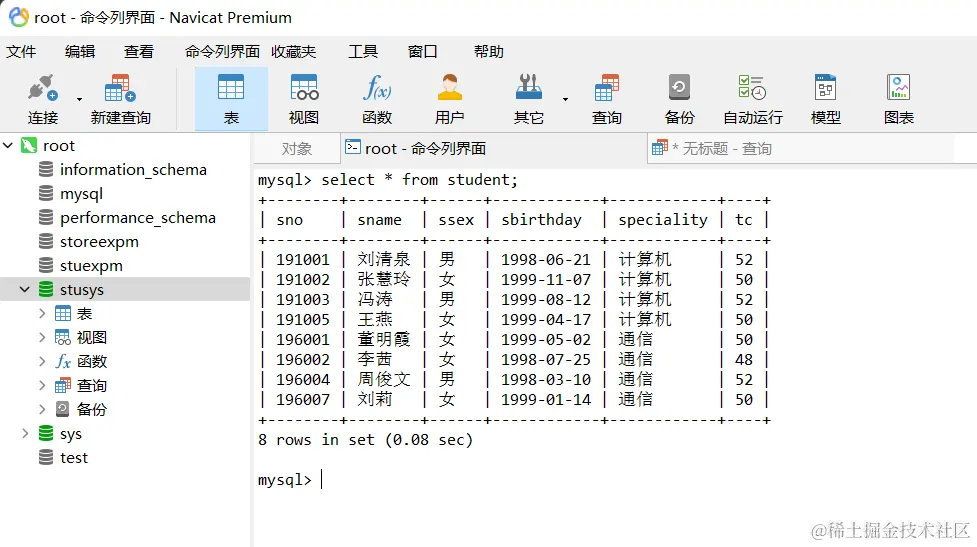Click the stusys database icon
This screenshot has height=547, width=977.
click(46, 290)
